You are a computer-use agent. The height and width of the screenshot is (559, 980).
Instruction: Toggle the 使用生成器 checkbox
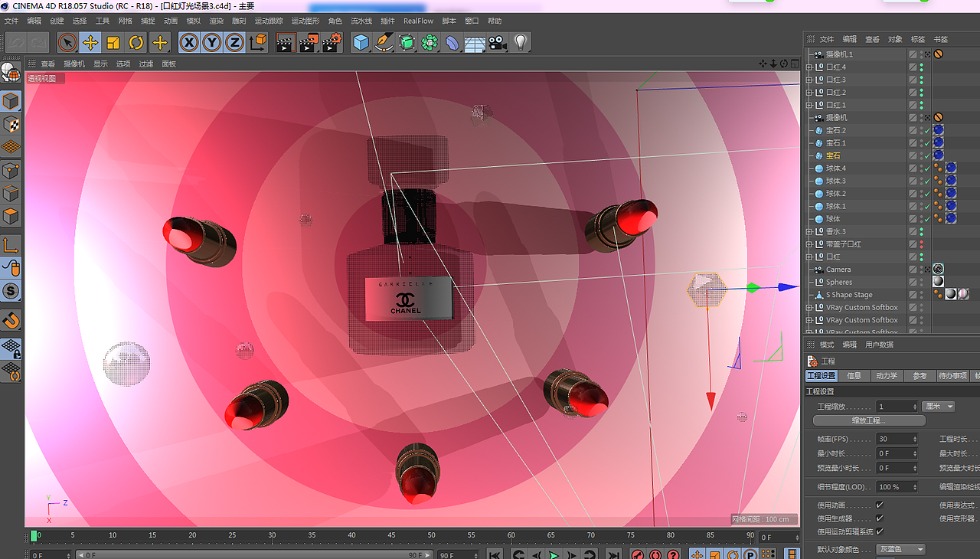point(879,518)
